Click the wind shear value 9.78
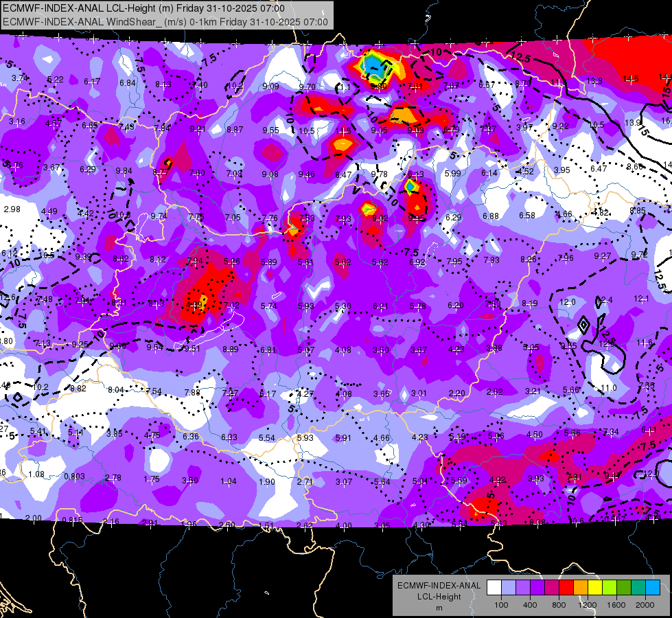 tap(380, 174)
